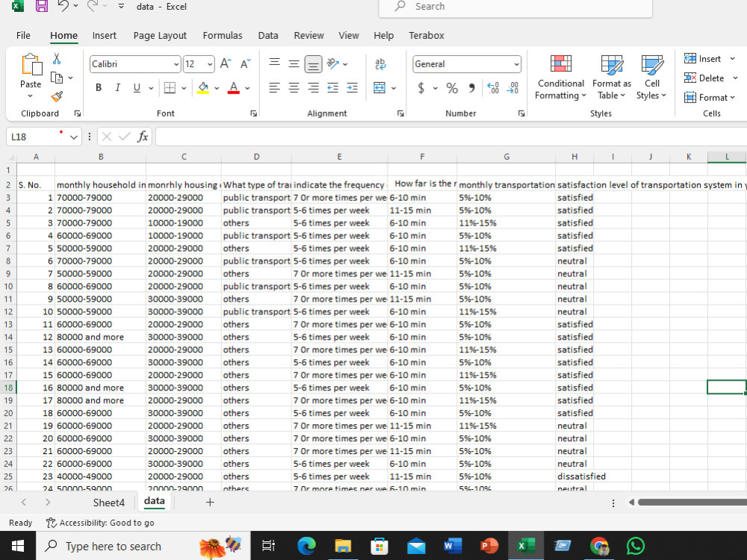Viewport: 747px width, 560px height.
Task: Toggle Italic formatting
Action: click(118, 87)
